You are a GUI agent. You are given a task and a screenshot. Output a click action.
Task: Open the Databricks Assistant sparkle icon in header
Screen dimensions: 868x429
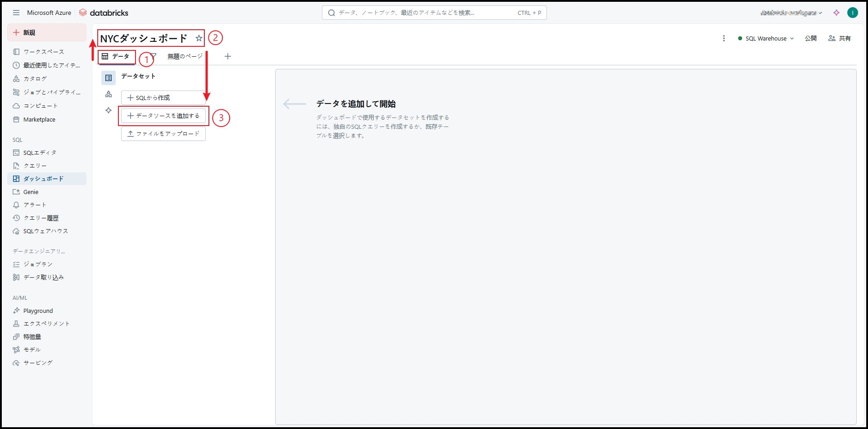[836, 13]
